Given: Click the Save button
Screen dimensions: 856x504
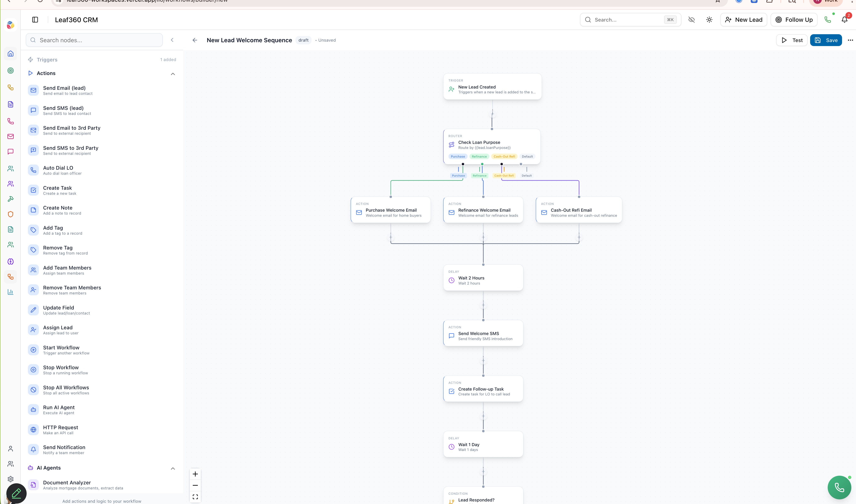Looking at the screenshot, I should tap(826, 40).
